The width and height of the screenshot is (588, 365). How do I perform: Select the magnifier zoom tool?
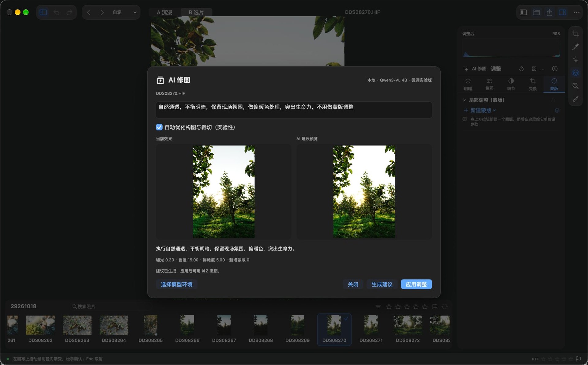pos(575,86)
